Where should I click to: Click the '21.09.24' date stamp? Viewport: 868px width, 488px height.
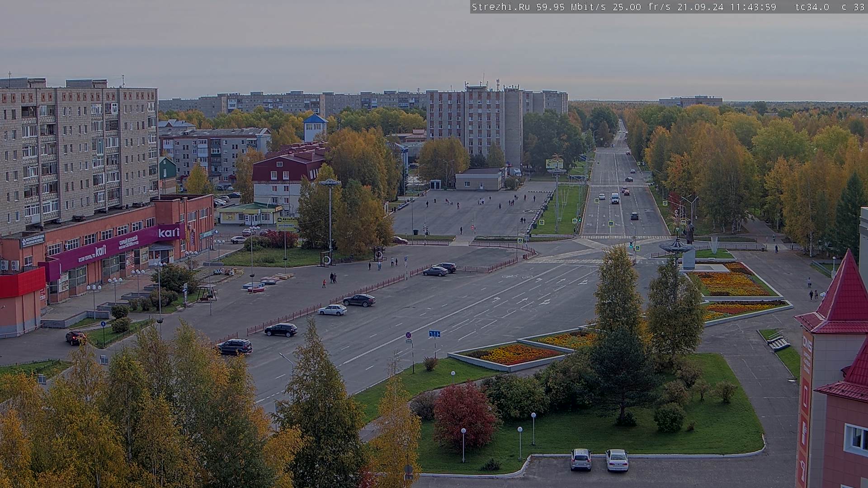(x=700, y=7)
